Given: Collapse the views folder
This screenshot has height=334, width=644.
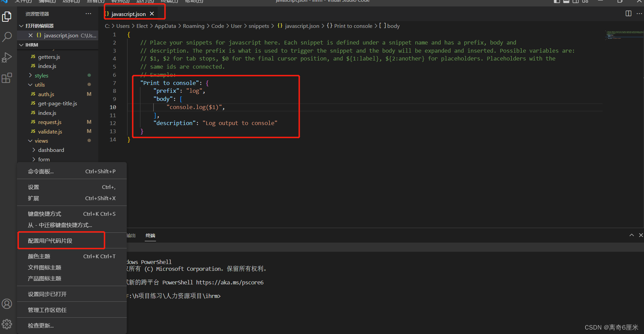Looking at the screenshot, I should click(31, 141).
